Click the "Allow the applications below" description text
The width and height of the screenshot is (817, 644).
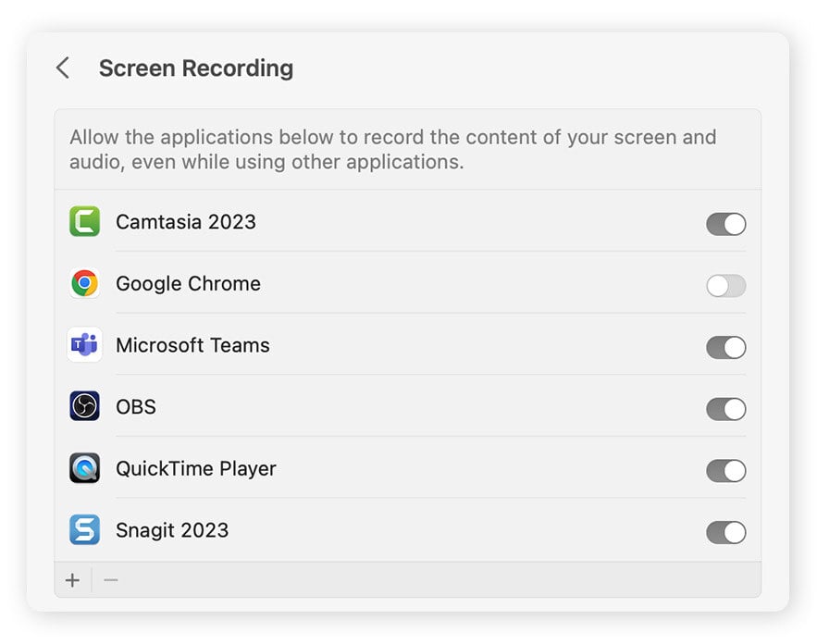pos(393,150)
